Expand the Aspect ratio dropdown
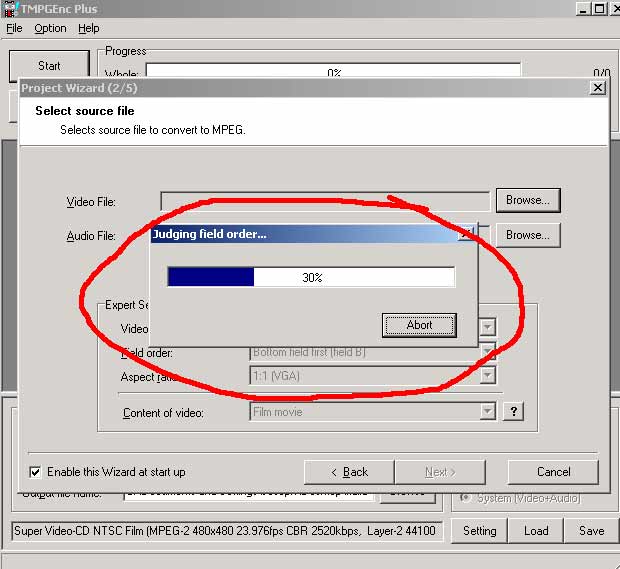This screenshot has height=569, width=620. point(488,375)
